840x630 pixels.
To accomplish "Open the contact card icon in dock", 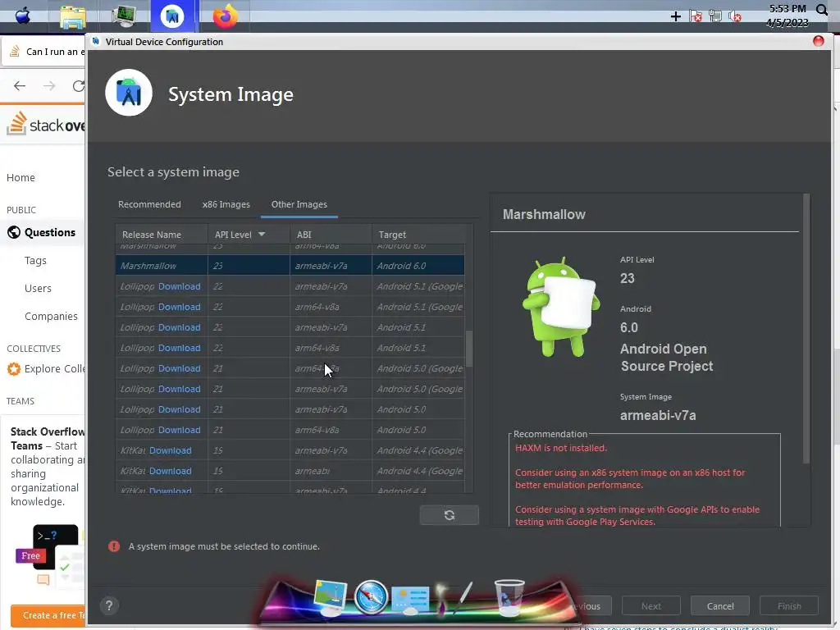I will [x=410, y=599].
